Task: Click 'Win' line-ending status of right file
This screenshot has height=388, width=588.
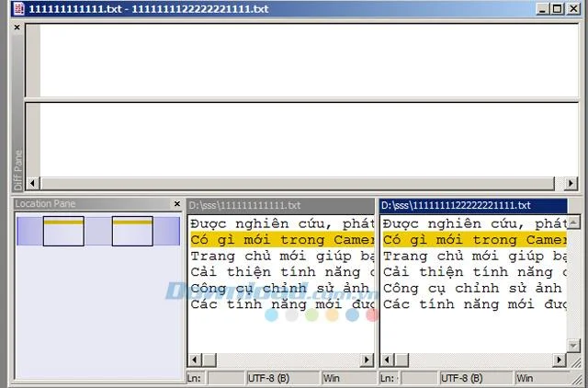Action: (541, 378)
